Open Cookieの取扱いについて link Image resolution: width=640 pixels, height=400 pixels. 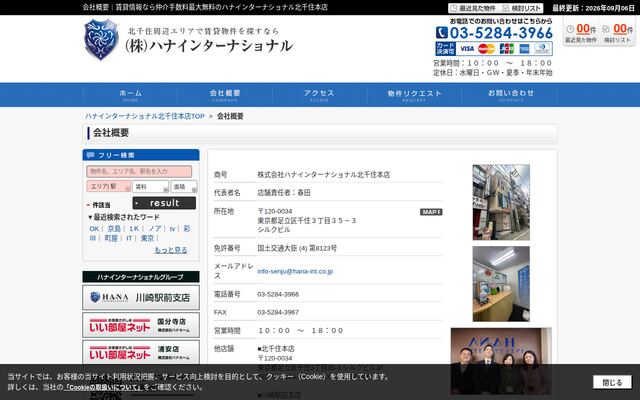click(103, 387)
